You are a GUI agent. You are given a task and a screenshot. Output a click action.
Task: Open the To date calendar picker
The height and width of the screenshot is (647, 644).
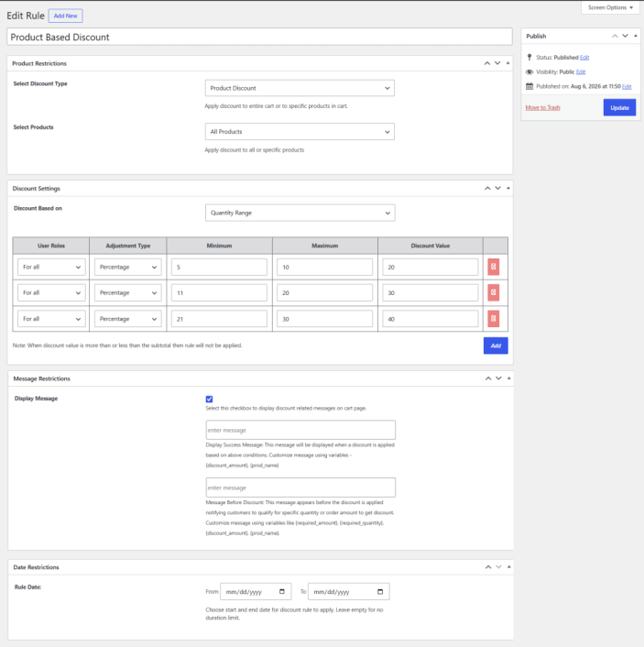click(380, 591)
